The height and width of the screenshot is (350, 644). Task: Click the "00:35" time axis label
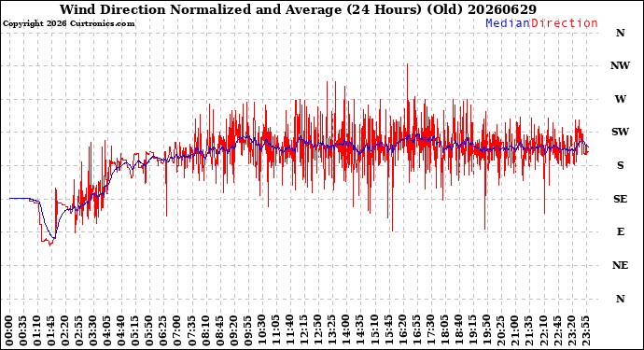pyautogui.click(x=23, y=330)
